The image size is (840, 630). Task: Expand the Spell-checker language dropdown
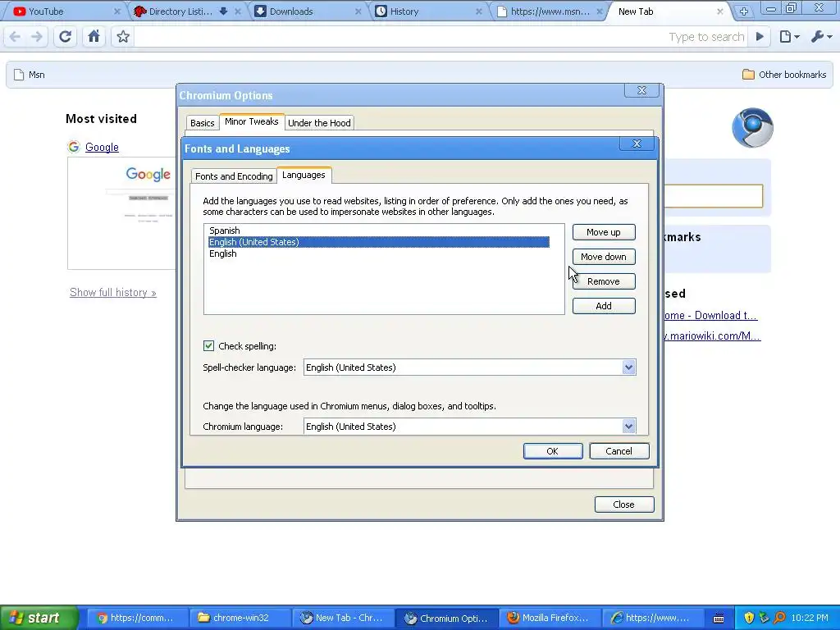pyautogui.click(x=629, y=367)
